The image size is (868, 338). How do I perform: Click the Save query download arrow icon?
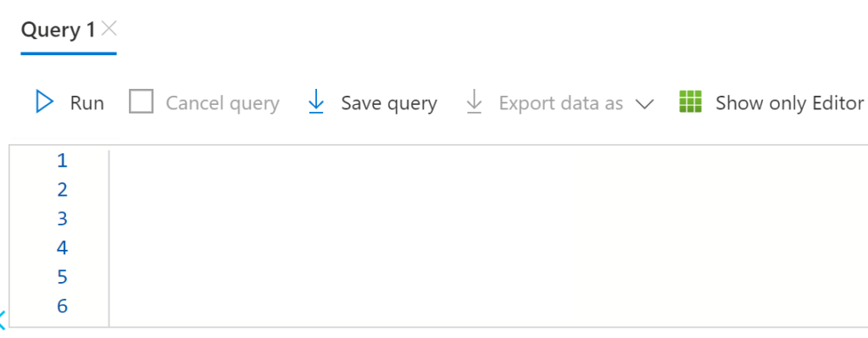pyautogui.click(x=315, y=103)
